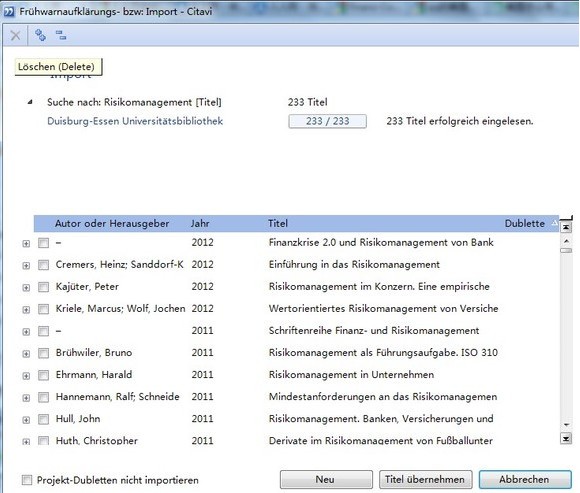This screenshot has height=493, width=580.
Task: Click the expand all toolbar icon
Action: tap(40, 35)
